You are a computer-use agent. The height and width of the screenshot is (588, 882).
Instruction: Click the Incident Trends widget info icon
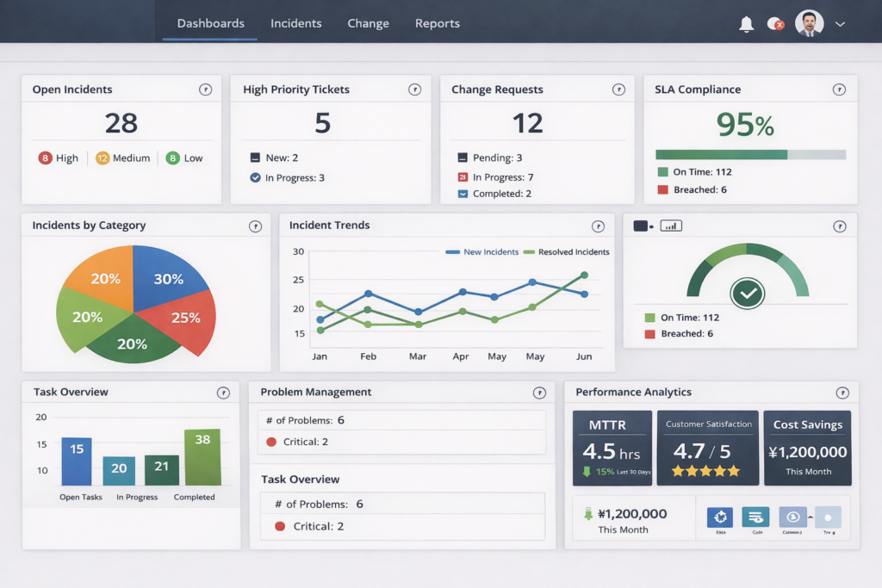[x=598, y=226]
